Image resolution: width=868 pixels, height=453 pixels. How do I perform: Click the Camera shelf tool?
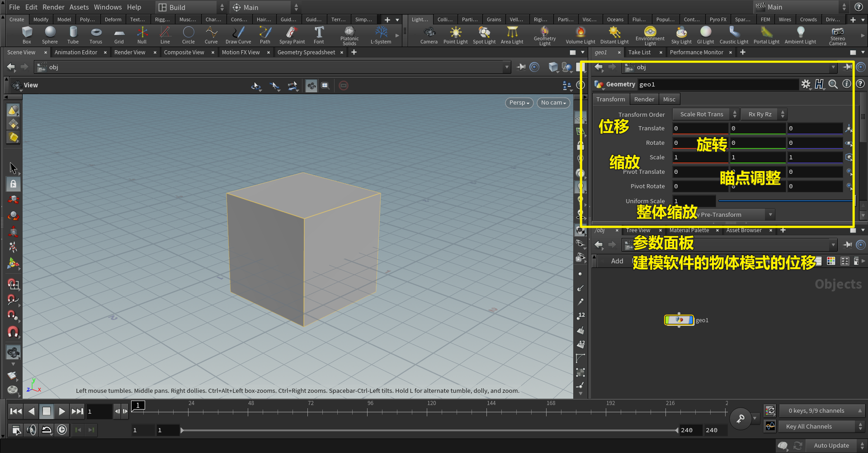click(429, 35)
